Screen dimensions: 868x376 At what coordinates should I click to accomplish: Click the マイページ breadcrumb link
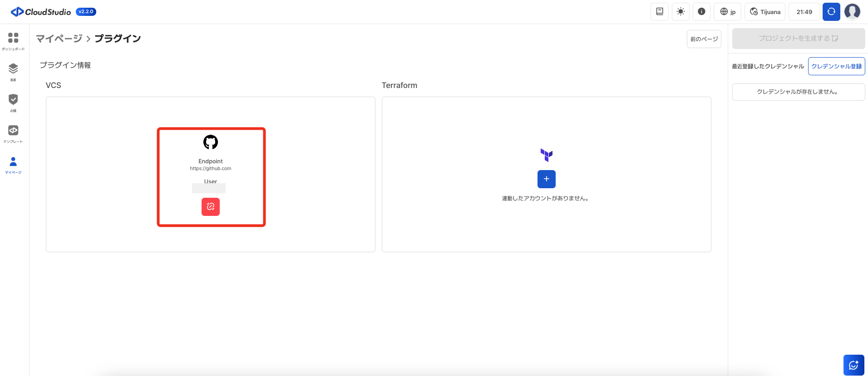tap(59, 39)
